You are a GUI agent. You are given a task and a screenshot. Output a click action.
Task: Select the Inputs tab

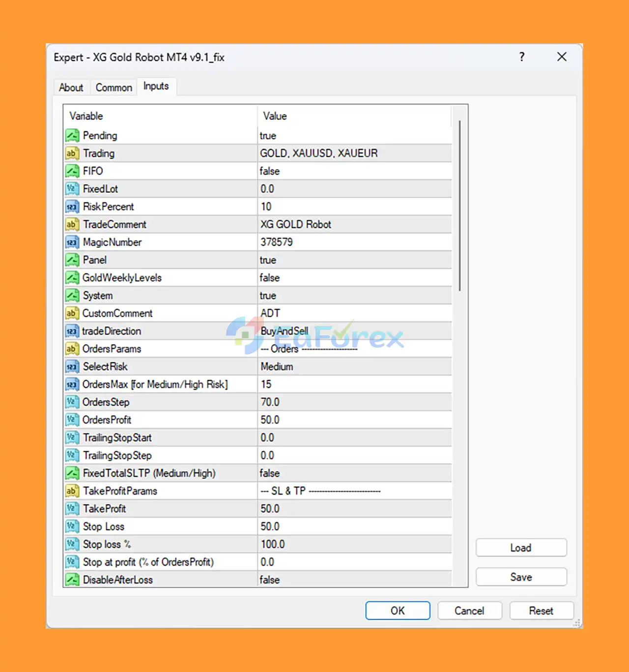tap(156, 86)
